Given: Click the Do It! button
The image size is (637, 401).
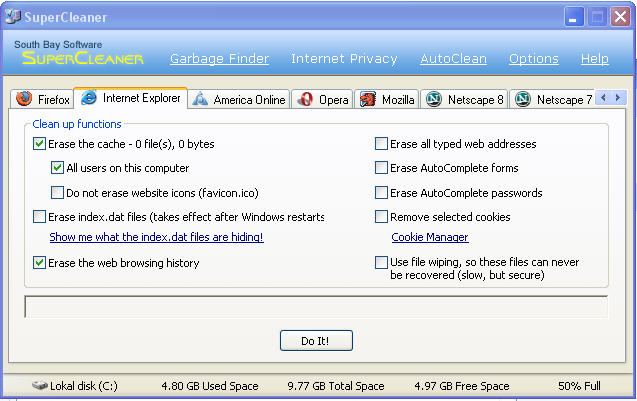Looking at the screenshot, I should coord(316,340).
